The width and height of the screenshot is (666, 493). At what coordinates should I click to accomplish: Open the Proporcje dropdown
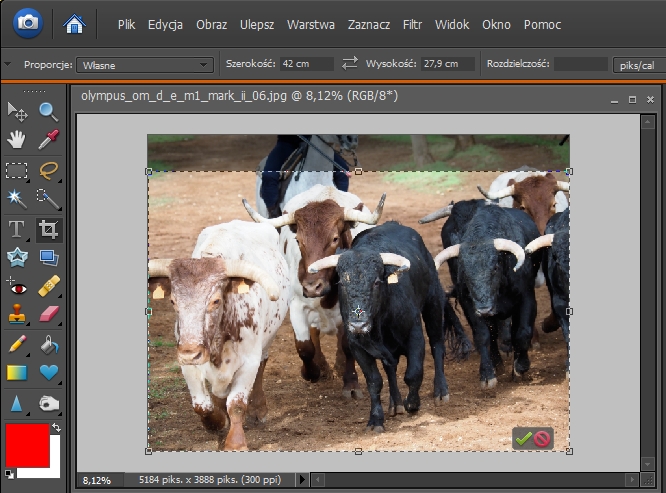[x=145, y=65]
